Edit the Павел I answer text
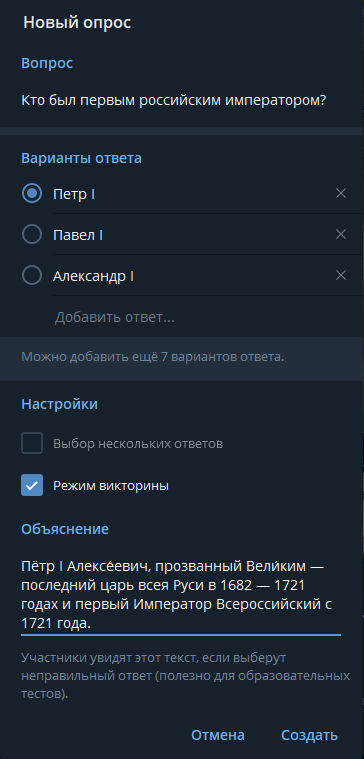Screen dimensions: 364x759 [192, 235]
